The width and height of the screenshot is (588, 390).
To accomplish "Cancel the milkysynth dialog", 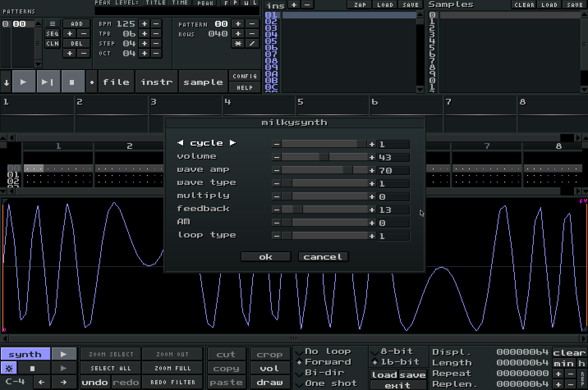I will [x=323, y=257].
